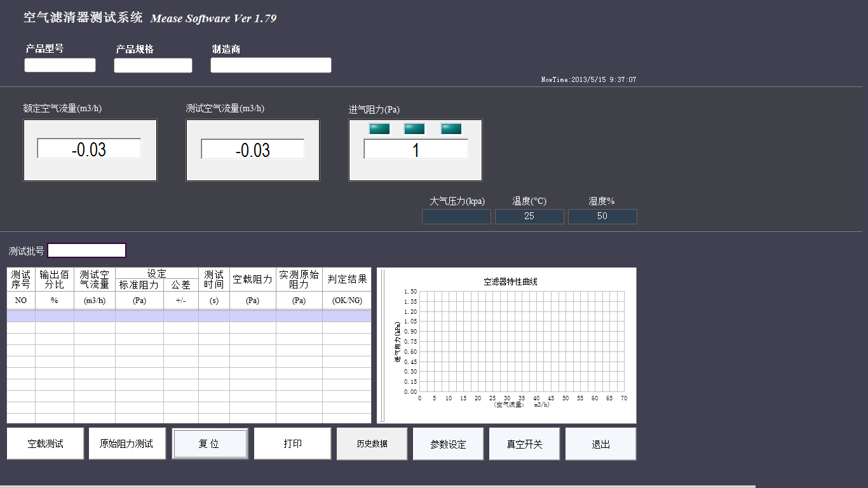Focus the 产品型号 input field
Image resolution: width=868 pixels, height=488 pixels.
60,65
